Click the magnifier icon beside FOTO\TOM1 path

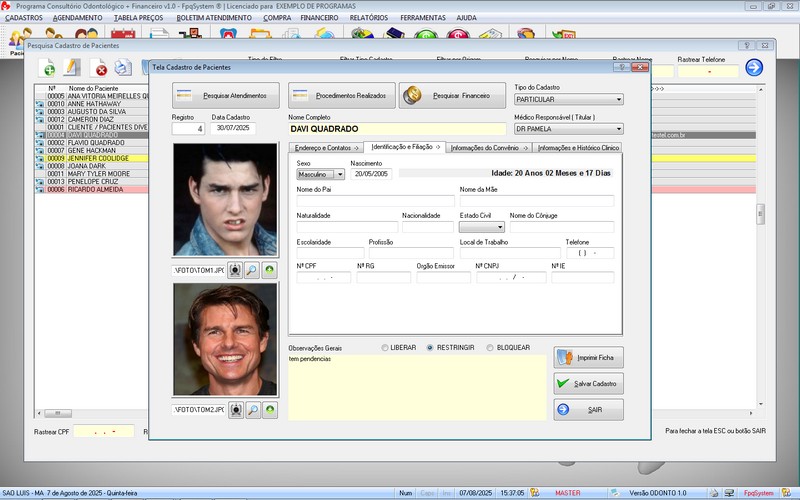(x=252, y=270)
